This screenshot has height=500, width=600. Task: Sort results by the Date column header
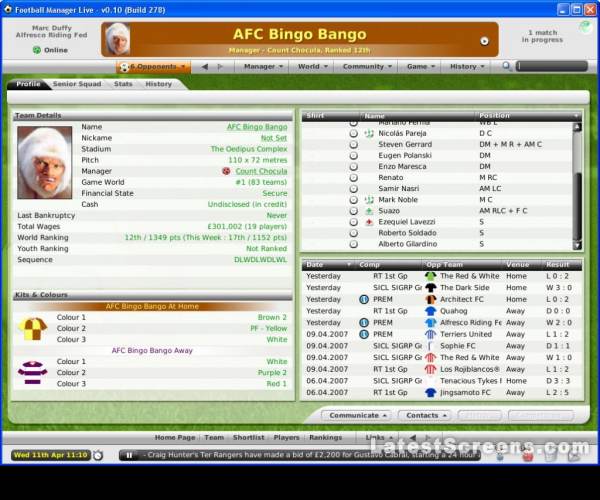click(329, 265)
